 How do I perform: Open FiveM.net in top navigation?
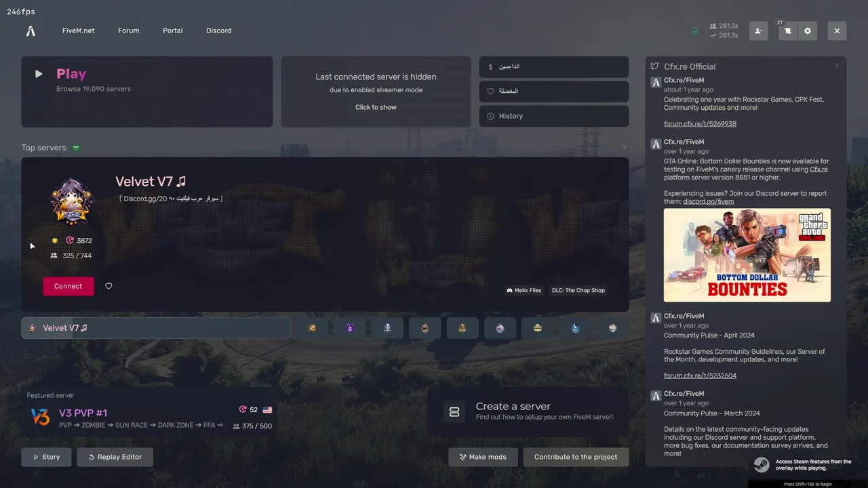pos(78,30)
